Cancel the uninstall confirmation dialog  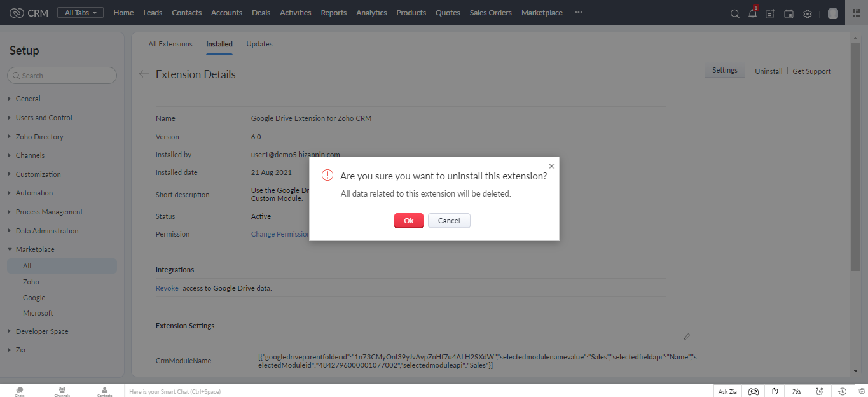(448, 221)
